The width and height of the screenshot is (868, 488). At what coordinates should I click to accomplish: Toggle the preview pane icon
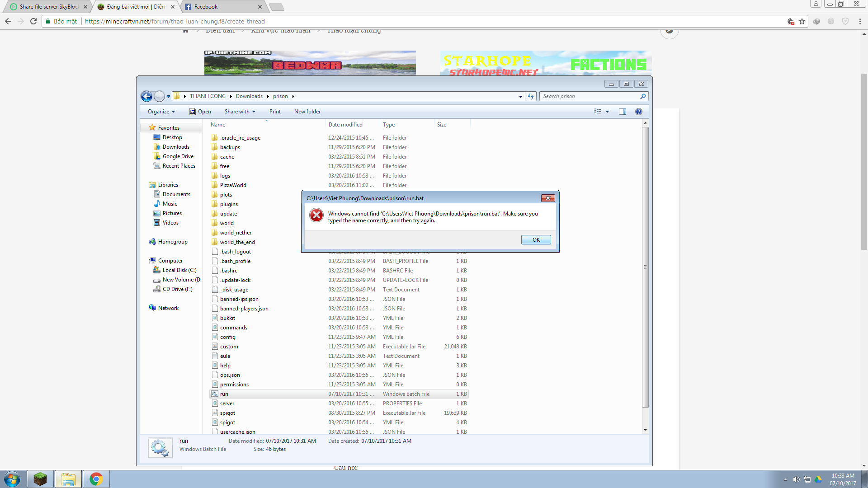pyautogui.click(x=623, y=112)
